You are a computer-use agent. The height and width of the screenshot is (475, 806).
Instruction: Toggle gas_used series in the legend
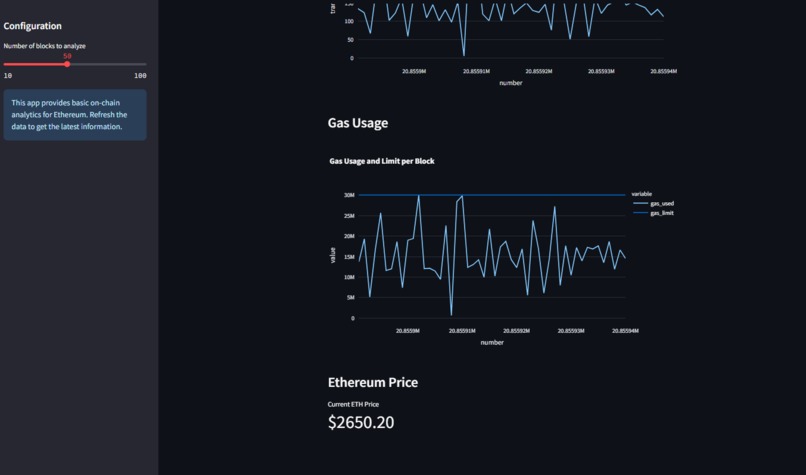(x=654, y=204)
